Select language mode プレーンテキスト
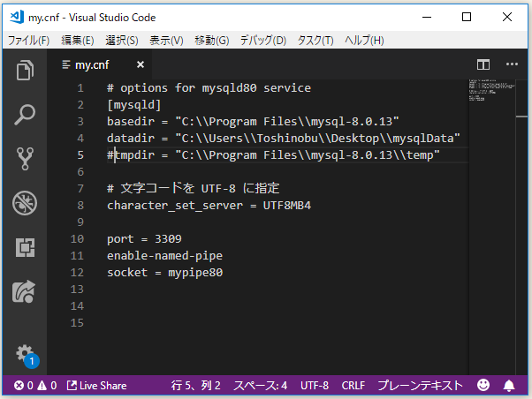Screen dimensions: 532x399 pos(420,386)
